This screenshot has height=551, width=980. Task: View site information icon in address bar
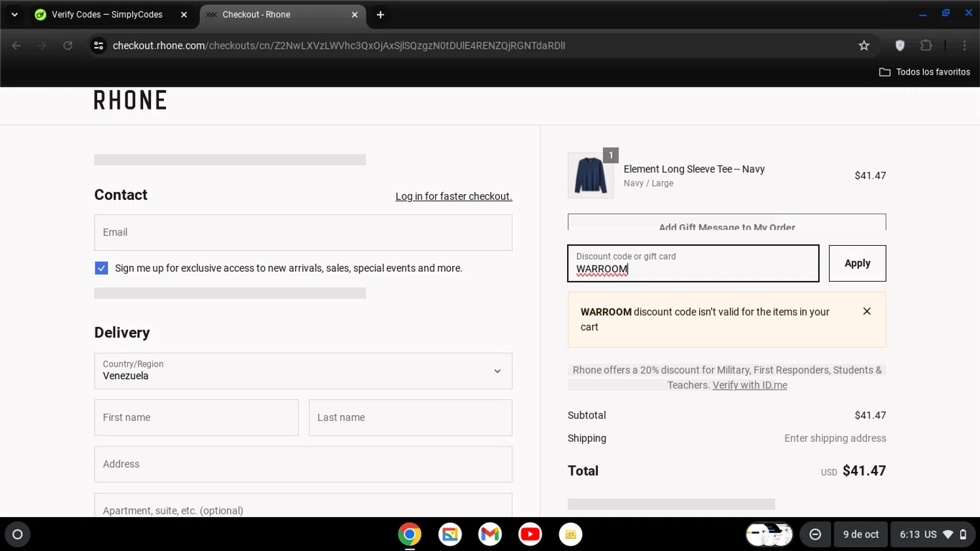pyautogui.click(x=99, y=46)
